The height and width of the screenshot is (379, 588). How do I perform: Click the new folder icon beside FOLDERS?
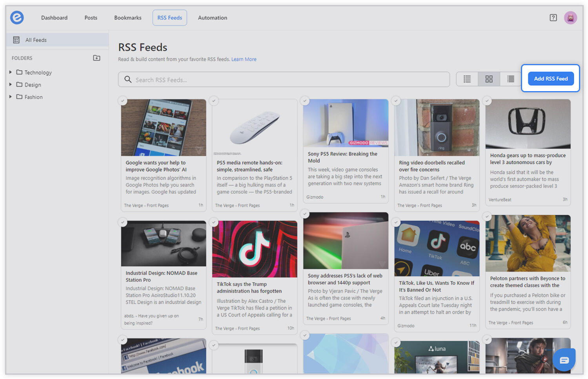coord(96,58)
